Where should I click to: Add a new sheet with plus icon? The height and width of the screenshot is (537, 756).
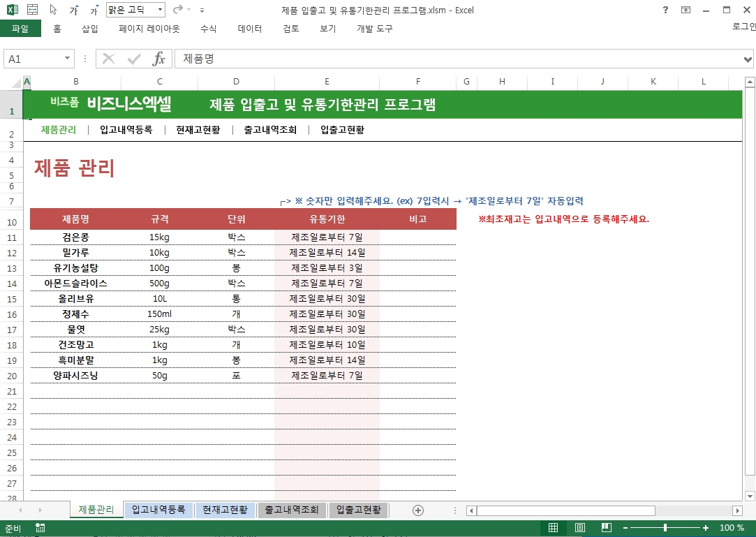coord(418,510)
